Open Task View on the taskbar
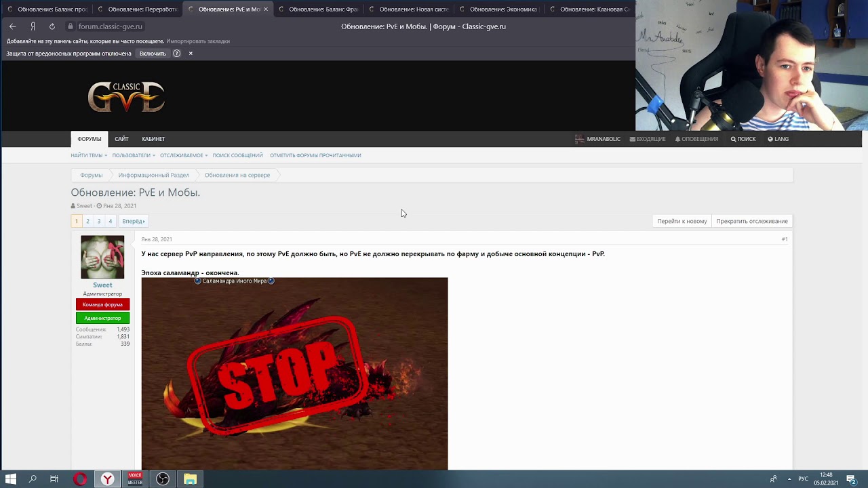 [x=54, y=479]
